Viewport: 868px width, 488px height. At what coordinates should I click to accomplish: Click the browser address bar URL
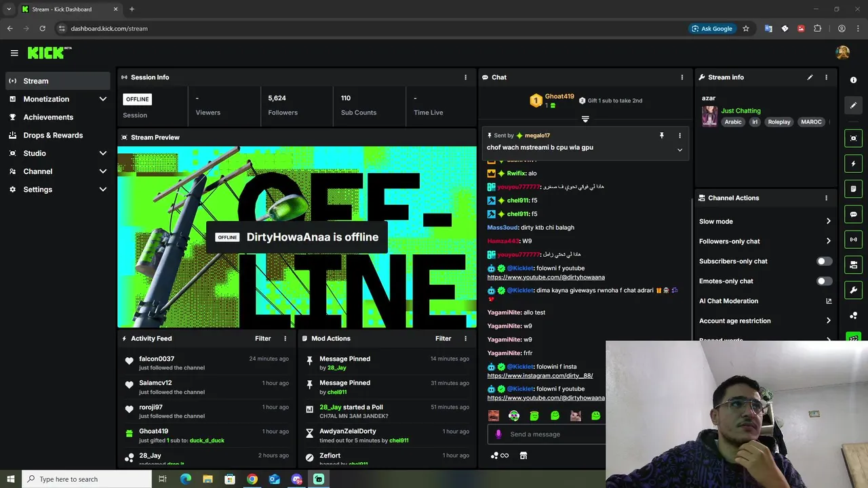click(109, 28)
